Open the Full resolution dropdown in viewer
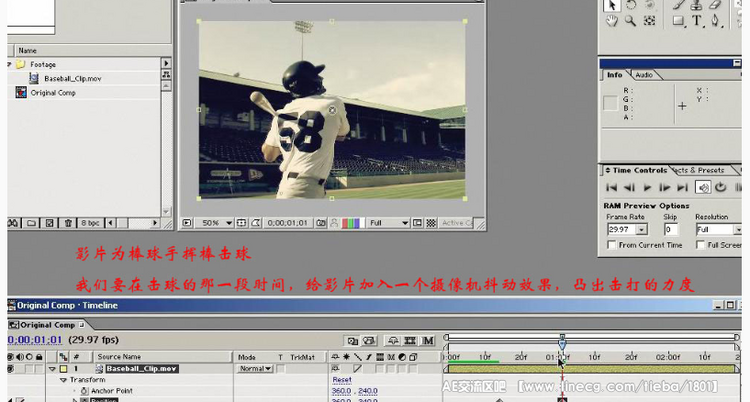Screen dimensions: 750x402 pos(388,223)
